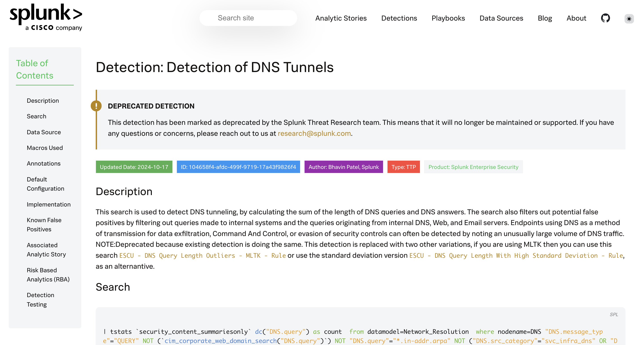Click the blue detection ID badge

238,167
